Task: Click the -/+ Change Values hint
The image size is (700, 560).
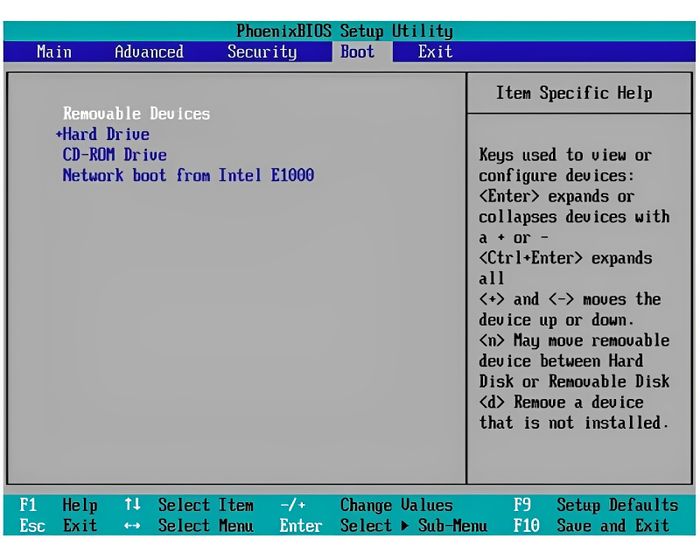Action: (x=366, y=505)
